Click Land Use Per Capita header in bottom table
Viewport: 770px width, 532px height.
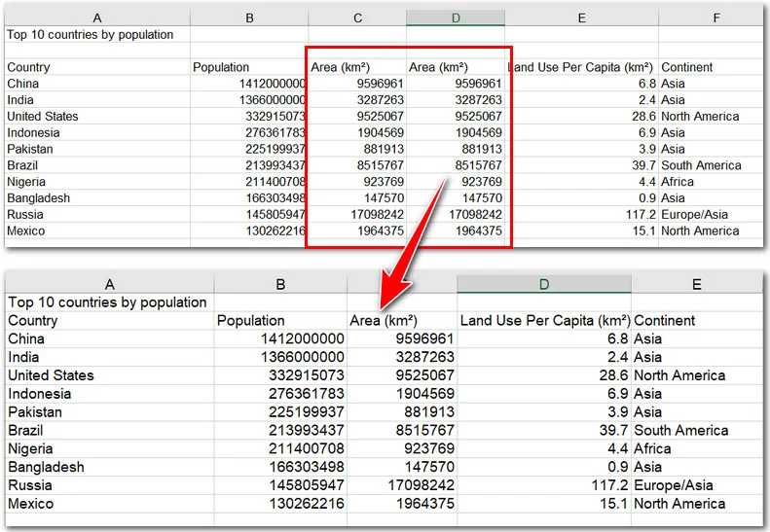click(544, 320)
